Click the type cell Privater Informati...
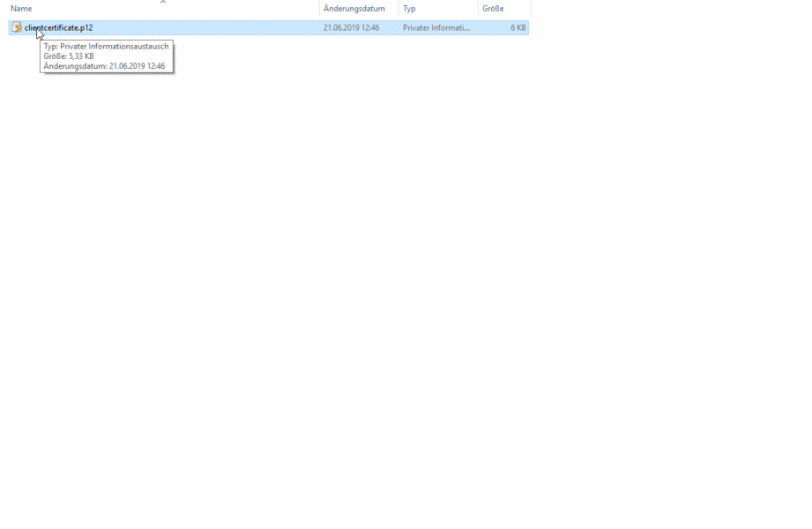This screenshot has height=529, width=812. 436,28
